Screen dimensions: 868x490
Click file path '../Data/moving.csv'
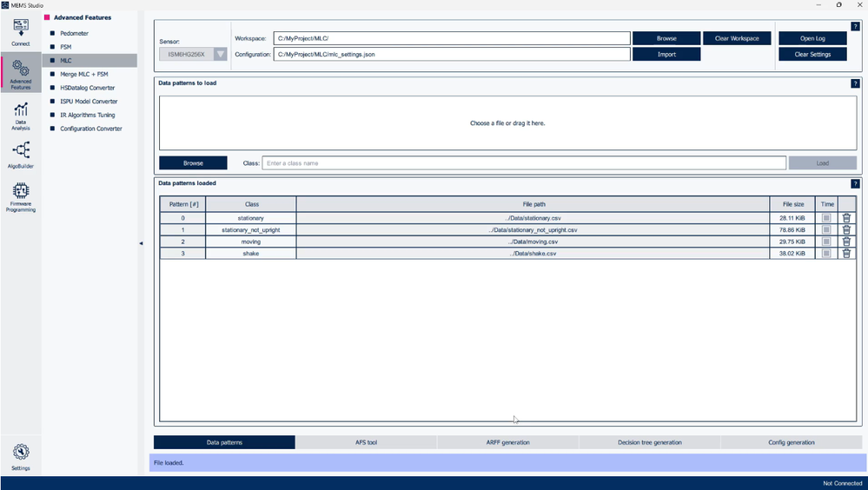point(533,242)
